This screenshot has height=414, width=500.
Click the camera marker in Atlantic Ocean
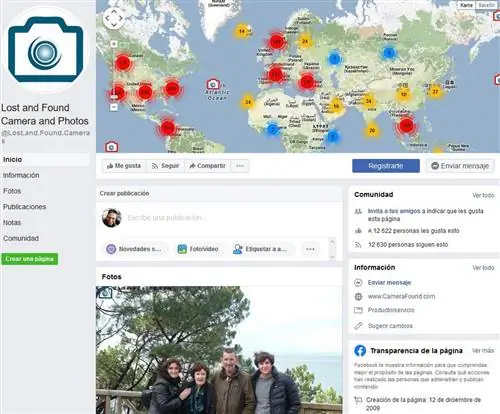tap(213, 84)
